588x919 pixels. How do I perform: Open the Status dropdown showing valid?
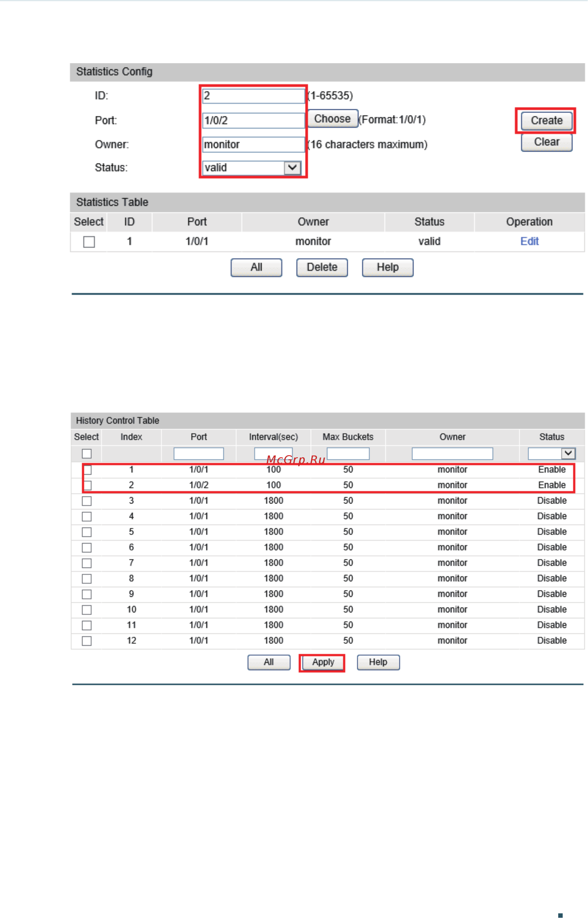pos(252,168)
